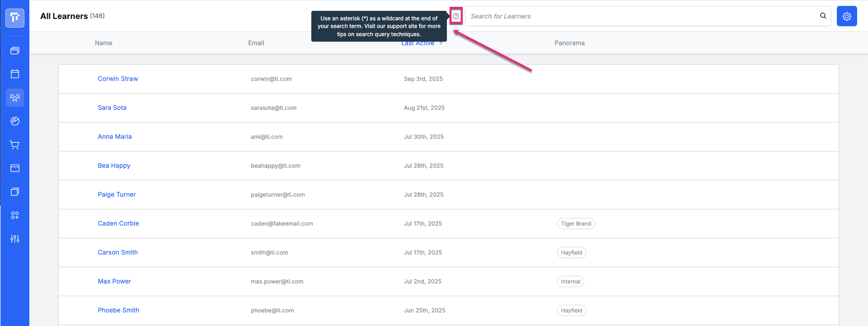Open the Thought Industries logo home

[15, 18]
